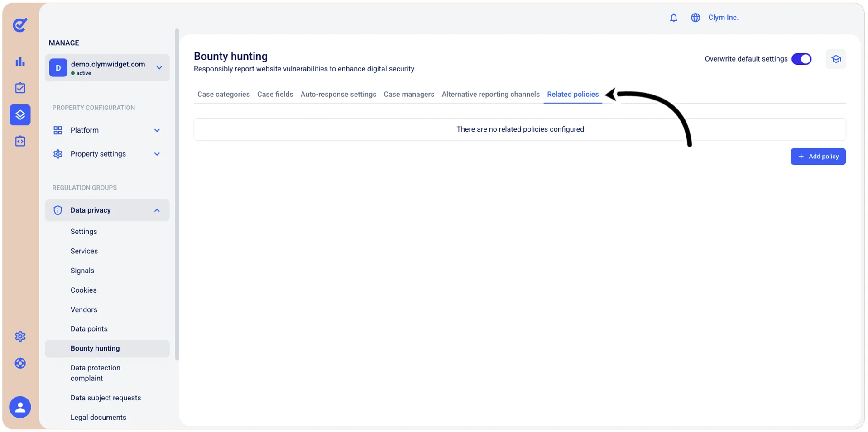Click the Clym logo icon

click(20, 25)
